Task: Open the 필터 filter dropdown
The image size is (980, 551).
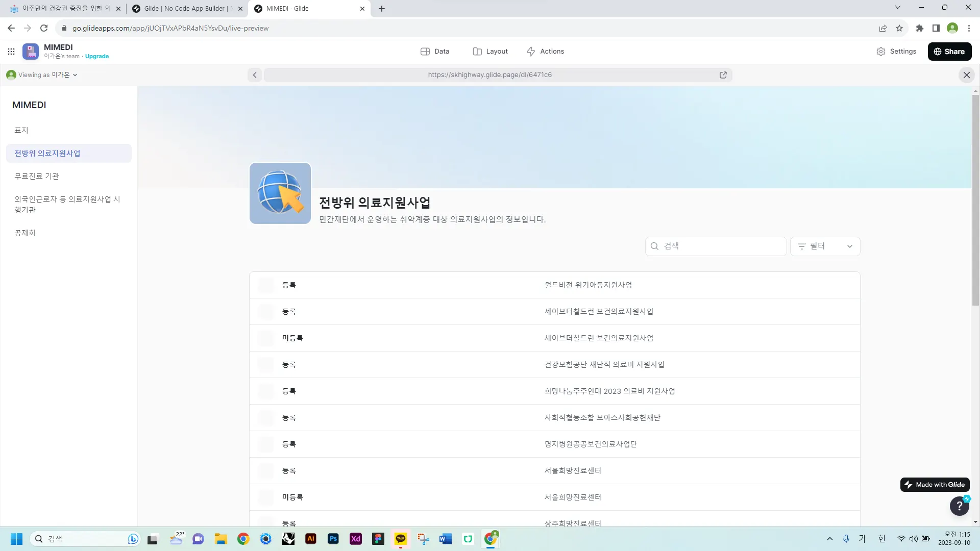Action: click(825, 246)
